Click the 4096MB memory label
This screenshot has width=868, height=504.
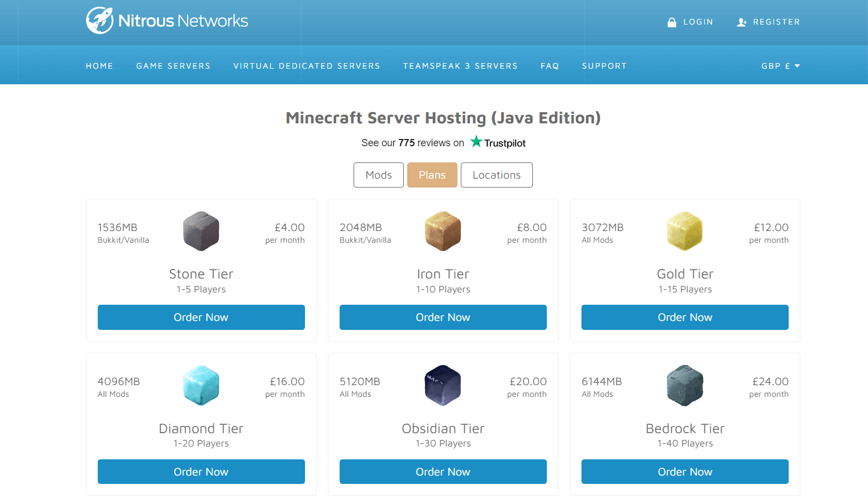(119, 382)
